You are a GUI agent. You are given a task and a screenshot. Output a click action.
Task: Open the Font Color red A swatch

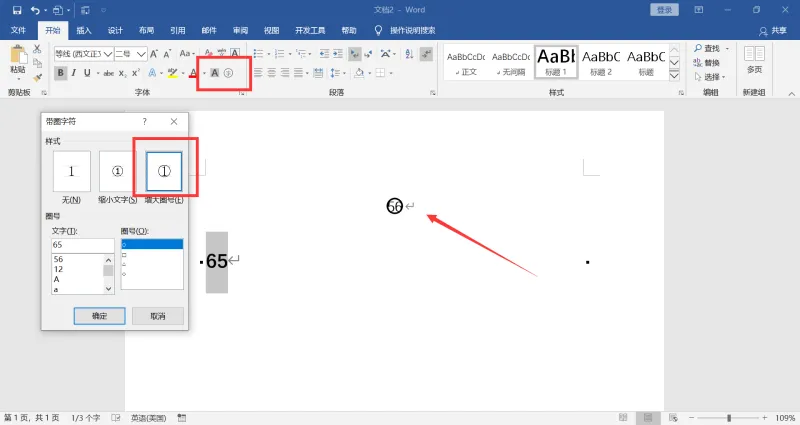tap(193, 73)
